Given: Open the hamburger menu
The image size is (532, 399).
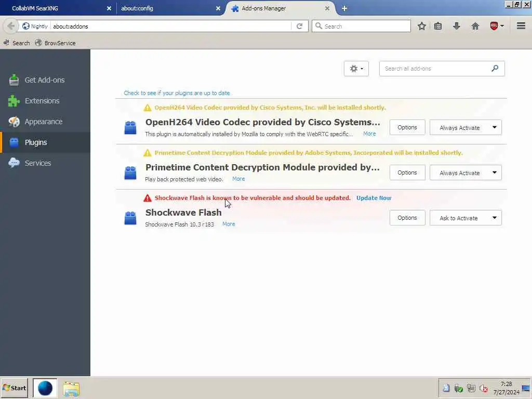Looking at the screenshot, I should [x=521, y=26].
